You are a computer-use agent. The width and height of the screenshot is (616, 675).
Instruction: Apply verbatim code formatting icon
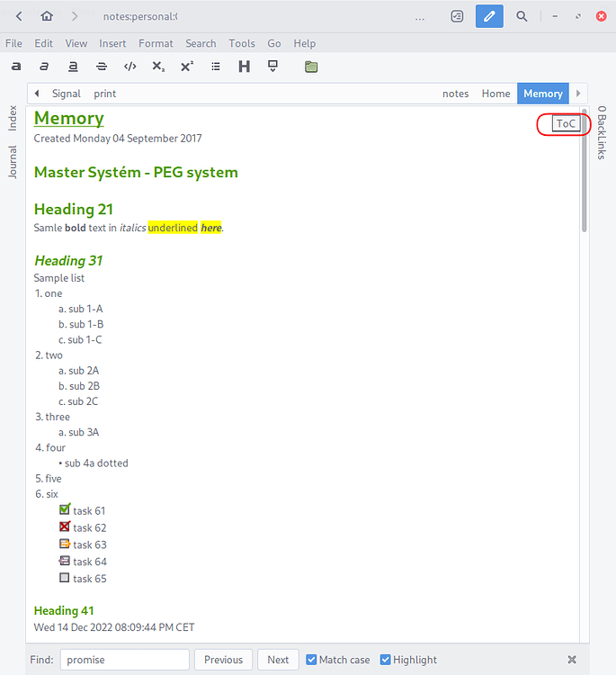coord(129,67)
